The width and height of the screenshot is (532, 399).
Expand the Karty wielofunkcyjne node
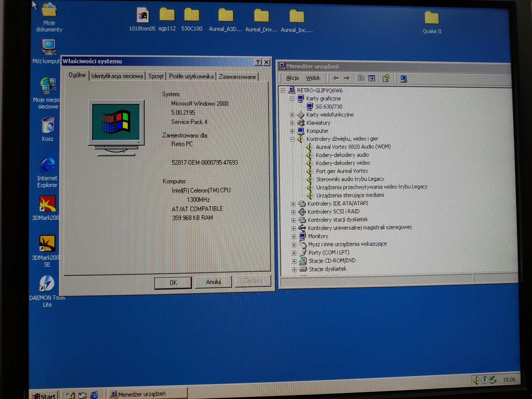tap(292, 115)
